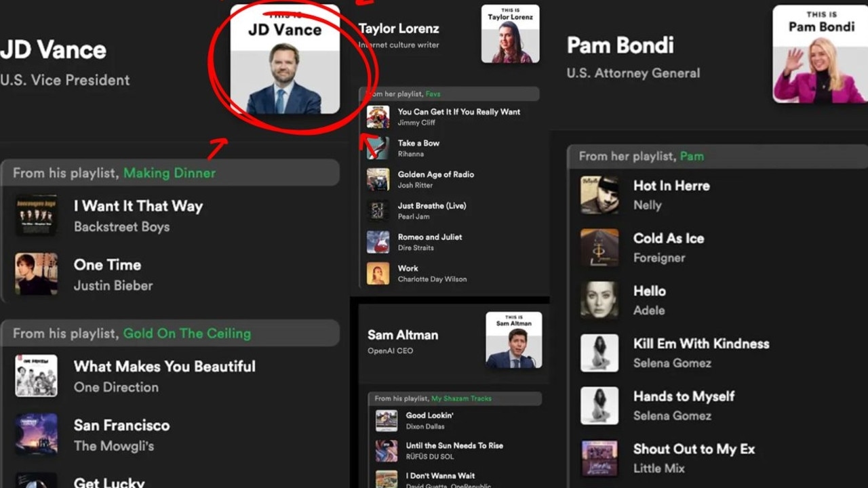Click the Cold As Ice album art
The width and height of the screenshot is (868, 488).
[x=599, y=247]
